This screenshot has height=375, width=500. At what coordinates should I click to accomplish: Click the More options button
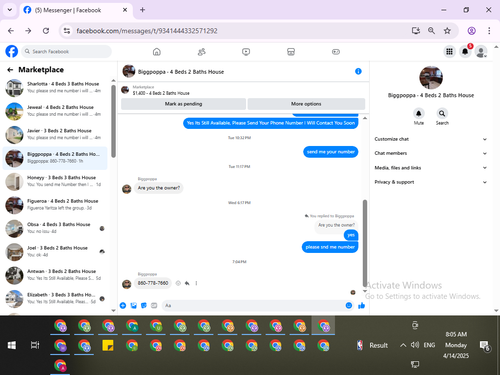(306, 104)
